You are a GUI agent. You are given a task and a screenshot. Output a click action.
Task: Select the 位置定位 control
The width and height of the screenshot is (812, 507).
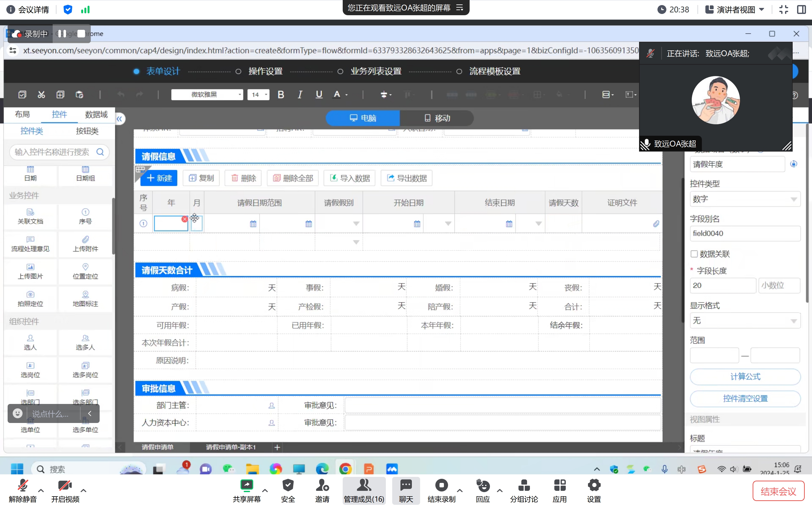[85, 271]
